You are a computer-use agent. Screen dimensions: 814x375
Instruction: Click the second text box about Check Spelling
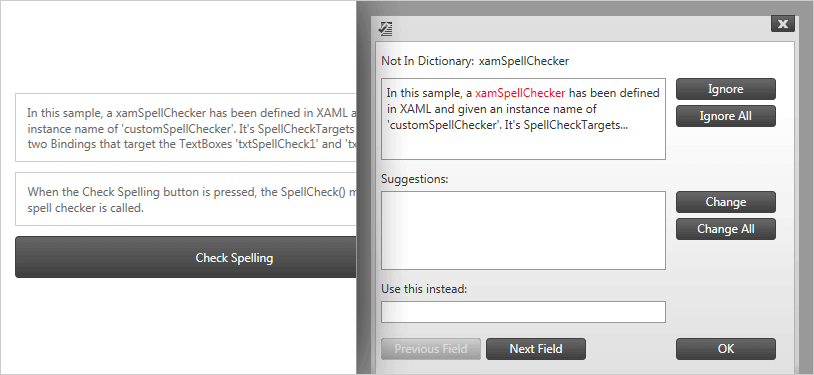click(x=185, y=199)
